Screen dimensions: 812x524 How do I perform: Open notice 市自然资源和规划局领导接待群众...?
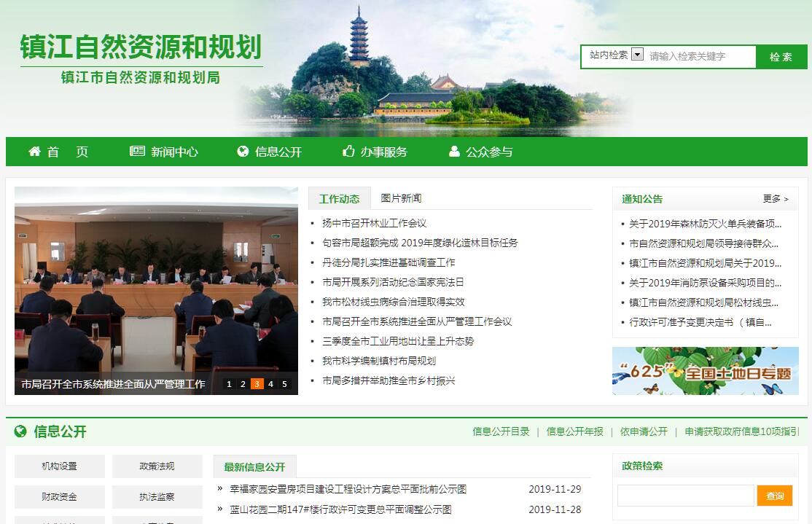(x=703, y=243)
